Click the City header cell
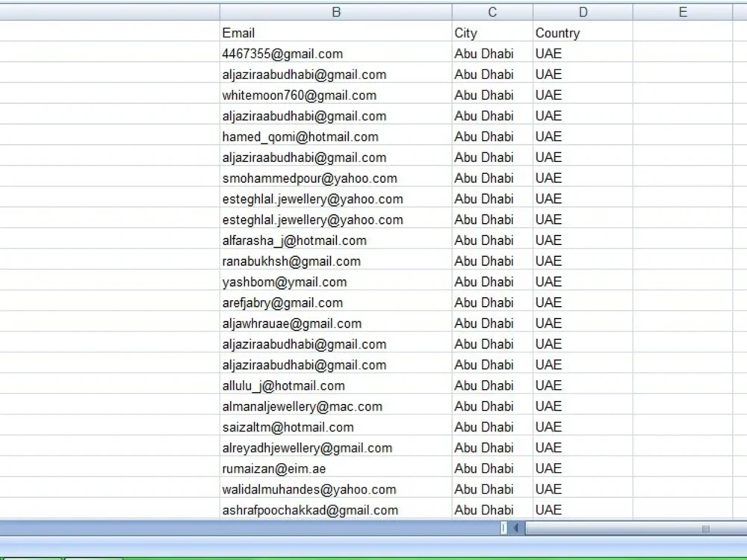 (492, 33)
